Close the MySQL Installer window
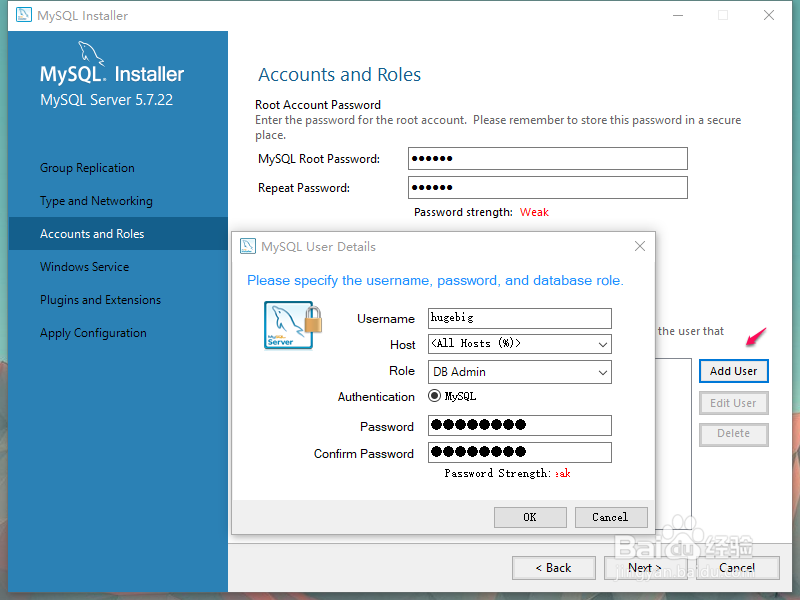This screenshot has height=600, width=800. (769, 15)
